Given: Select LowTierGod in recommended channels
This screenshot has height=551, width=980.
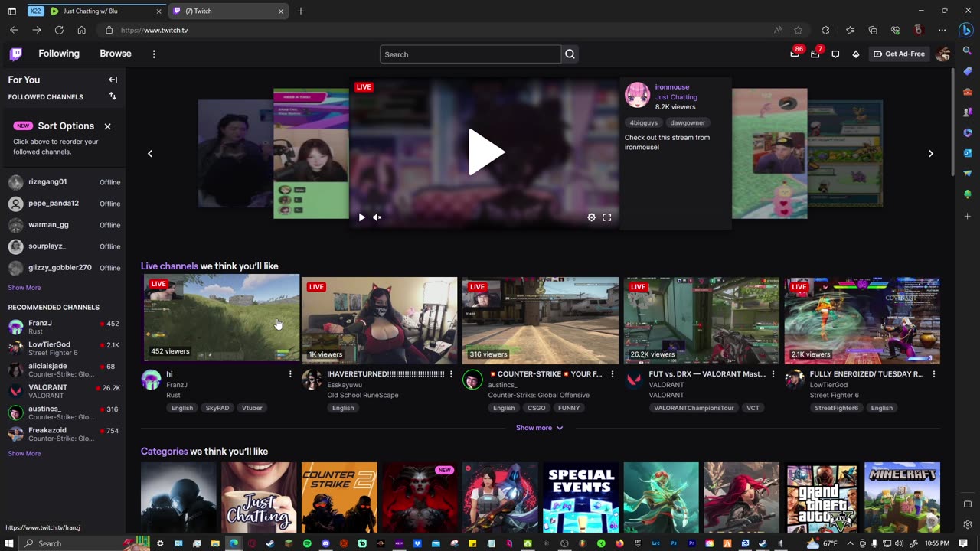Looking at the screenshot, I should coord(64,348).
